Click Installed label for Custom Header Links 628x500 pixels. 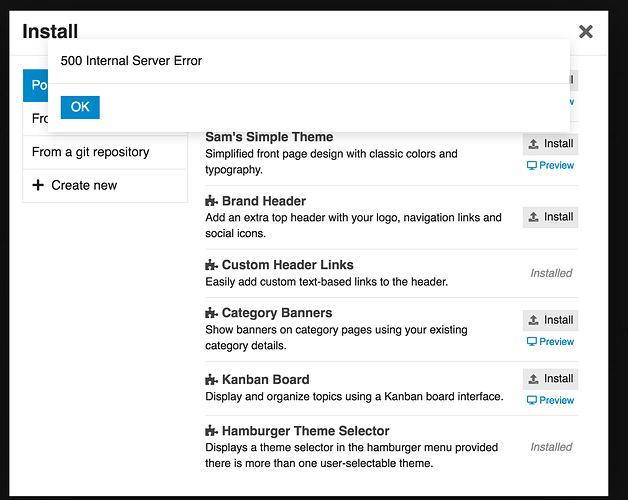(551, 273)
